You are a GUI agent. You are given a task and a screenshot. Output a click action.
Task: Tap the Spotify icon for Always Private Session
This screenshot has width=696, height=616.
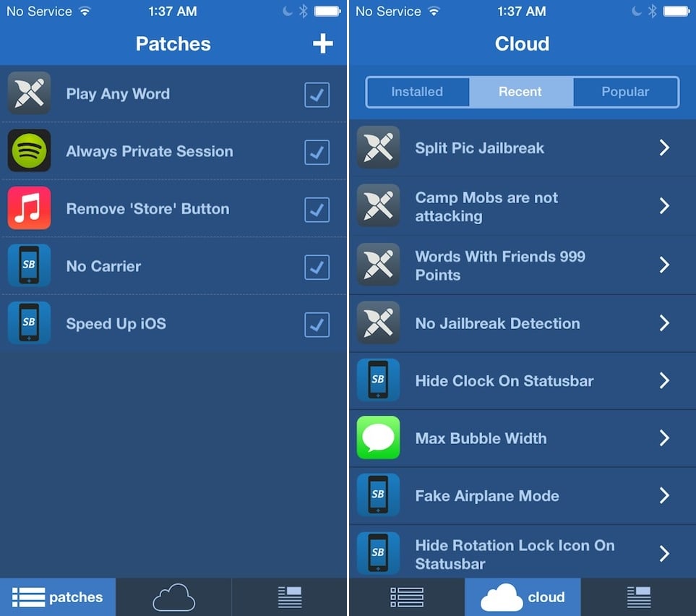30,150
